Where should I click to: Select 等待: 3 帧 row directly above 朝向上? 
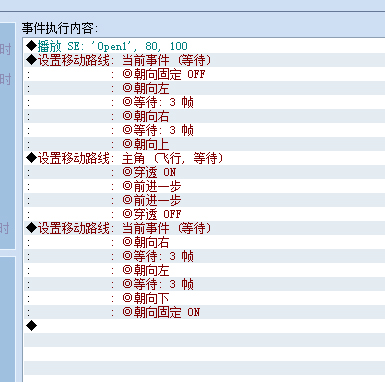(x=204, y=130)
